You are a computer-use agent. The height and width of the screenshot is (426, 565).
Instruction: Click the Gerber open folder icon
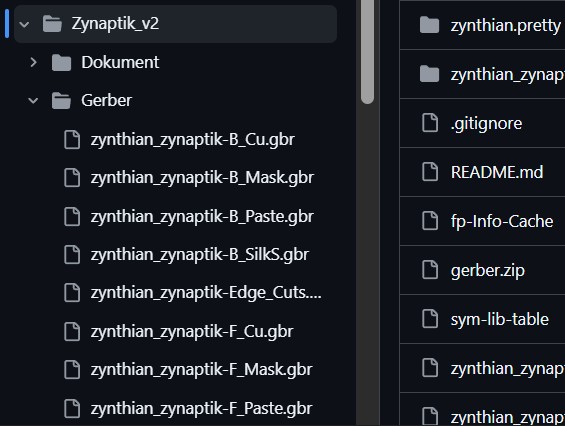pyautogui.click(x=61, y=101)
